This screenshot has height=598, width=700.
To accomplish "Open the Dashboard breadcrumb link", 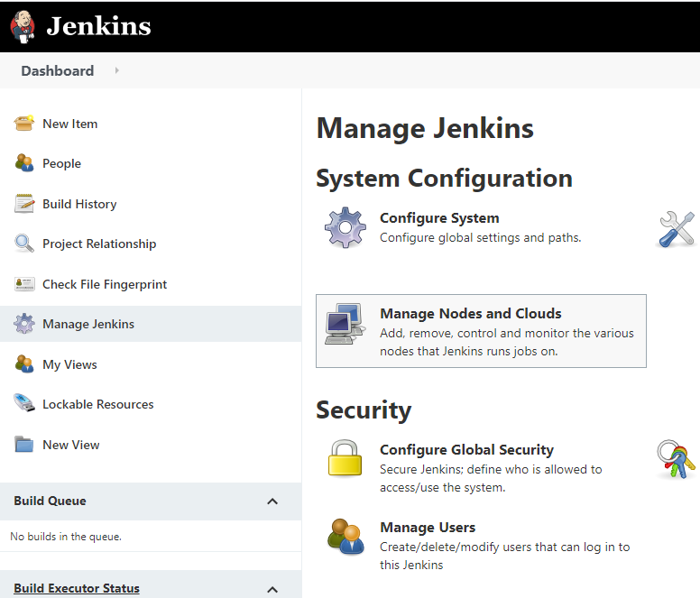I will pos(58,71).
